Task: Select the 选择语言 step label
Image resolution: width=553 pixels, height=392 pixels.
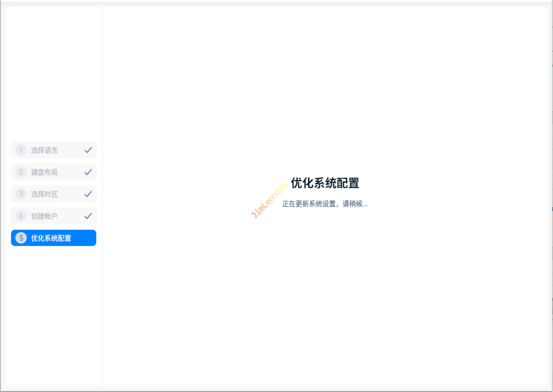Action: (x=44, y=150)
